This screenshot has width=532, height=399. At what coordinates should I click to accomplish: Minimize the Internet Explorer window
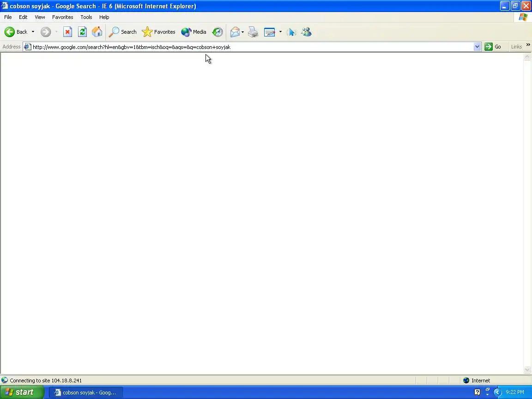click(x=504, y=6)
